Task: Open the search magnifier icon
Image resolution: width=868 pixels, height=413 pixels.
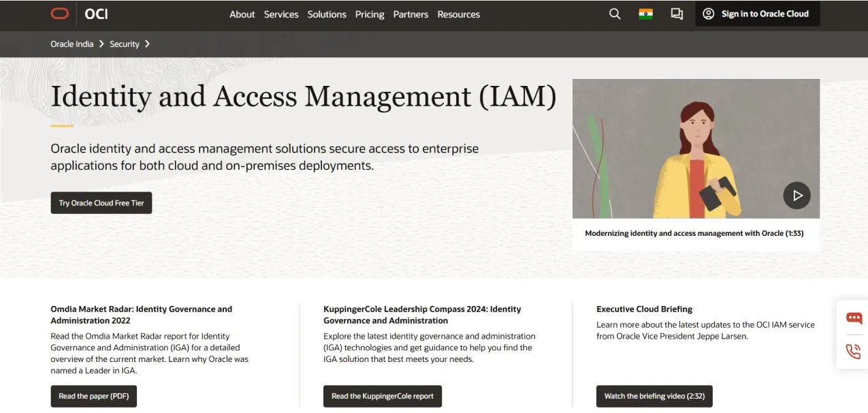Action: click(x=615, y=14)
